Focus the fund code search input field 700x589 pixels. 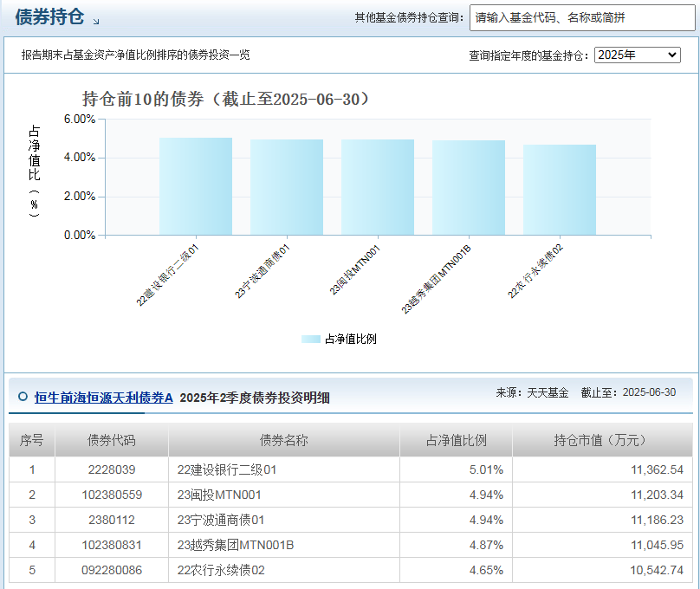coord(582,18)
